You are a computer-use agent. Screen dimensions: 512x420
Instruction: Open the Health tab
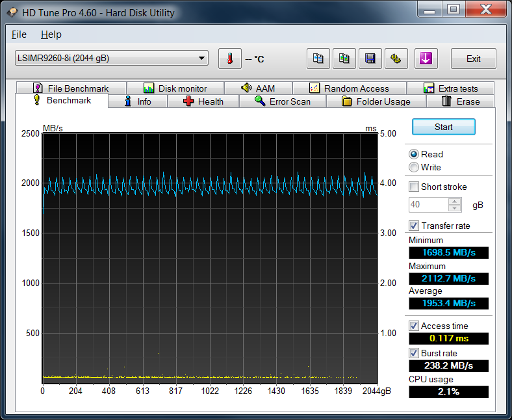point(203,101)
